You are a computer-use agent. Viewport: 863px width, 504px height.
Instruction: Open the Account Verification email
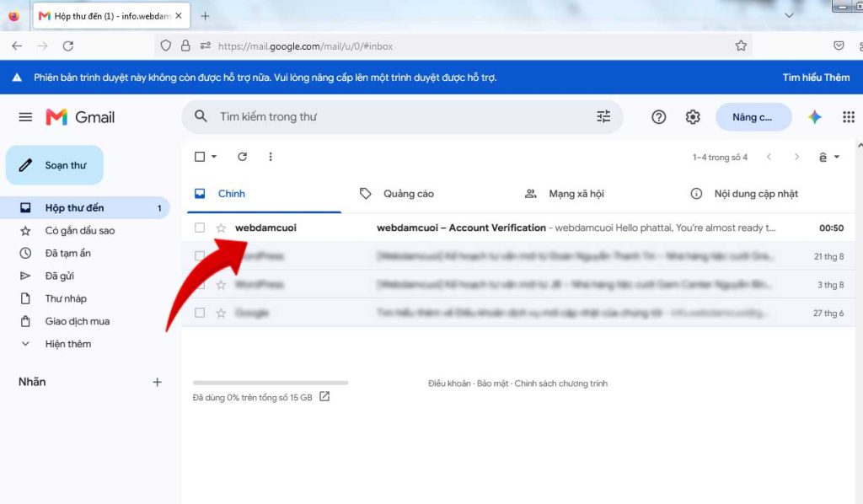[517, 228]
